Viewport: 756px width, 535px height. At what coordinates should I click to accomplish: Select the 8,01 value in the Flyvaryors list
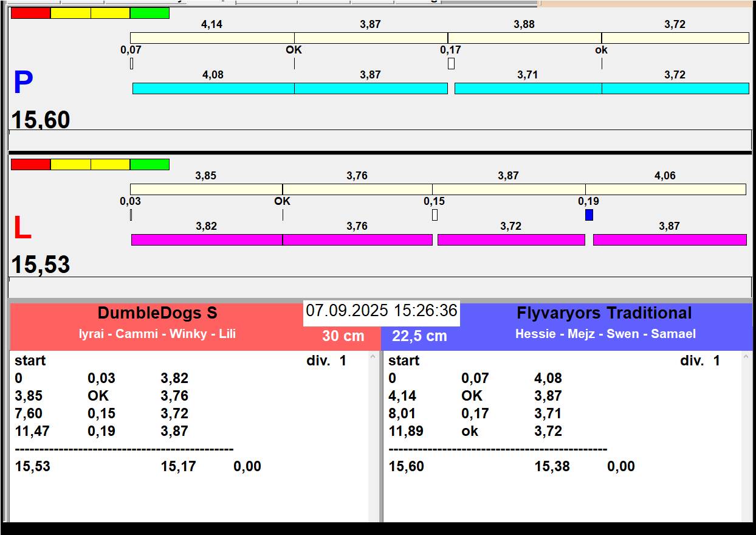pos(402,413)
